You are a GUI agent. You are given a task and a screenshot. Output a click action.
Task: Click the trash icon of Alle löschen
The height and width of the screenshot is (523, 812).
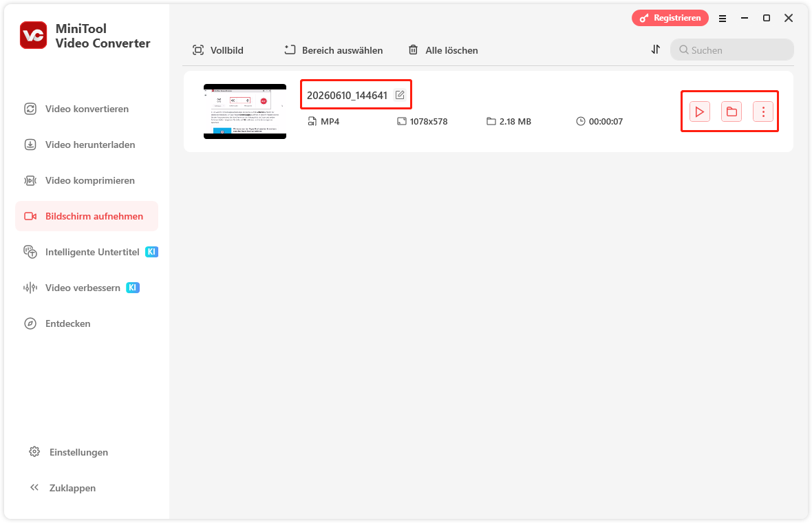[x=414, y=50]
